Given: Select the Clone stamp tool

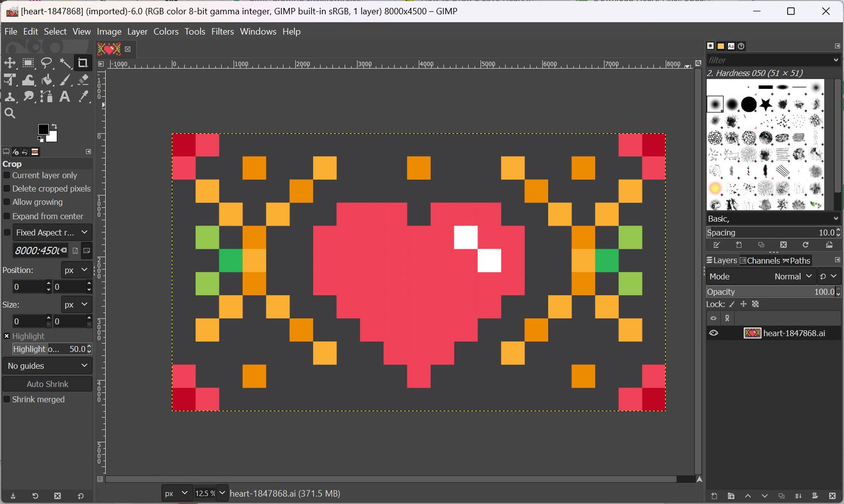Looking at the screenshot, I should point(10,97).
